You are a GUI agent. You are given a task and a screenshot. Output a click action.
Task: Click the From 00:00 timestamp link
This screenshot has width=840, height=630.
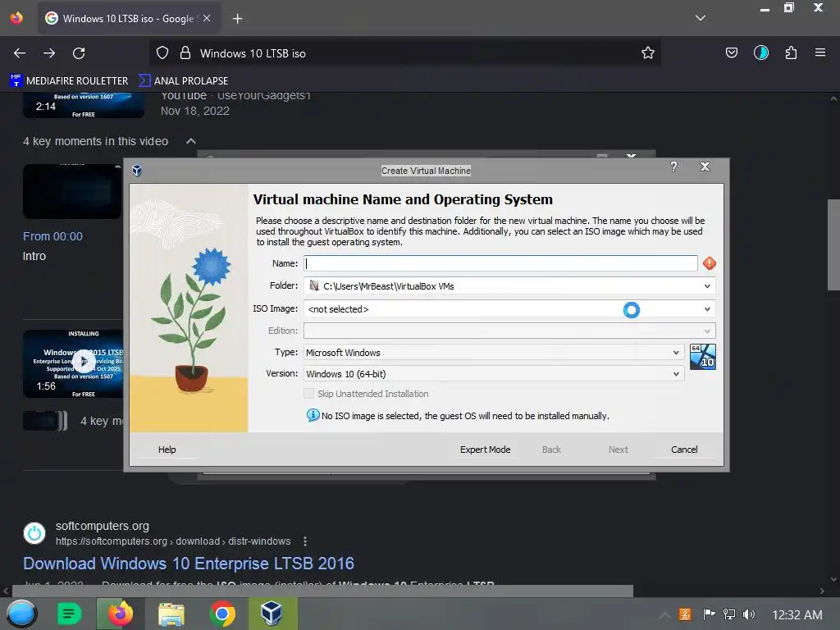(52, 236)
